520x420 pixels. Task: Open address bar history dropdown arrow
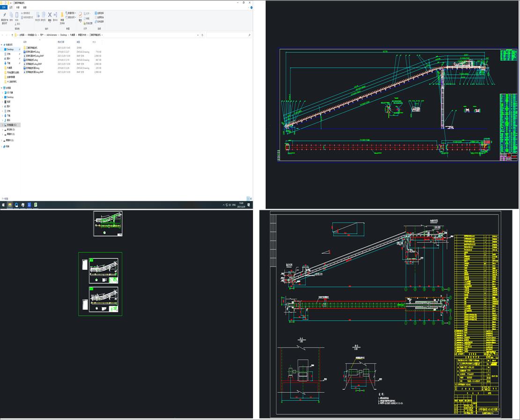click(x=198, y=35)
